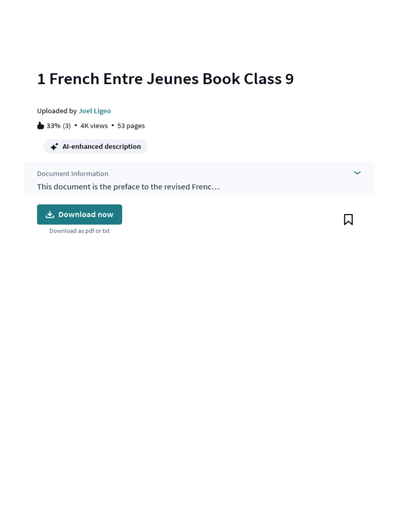
Task: Click the download arrow icon
Action: point(50,215)
